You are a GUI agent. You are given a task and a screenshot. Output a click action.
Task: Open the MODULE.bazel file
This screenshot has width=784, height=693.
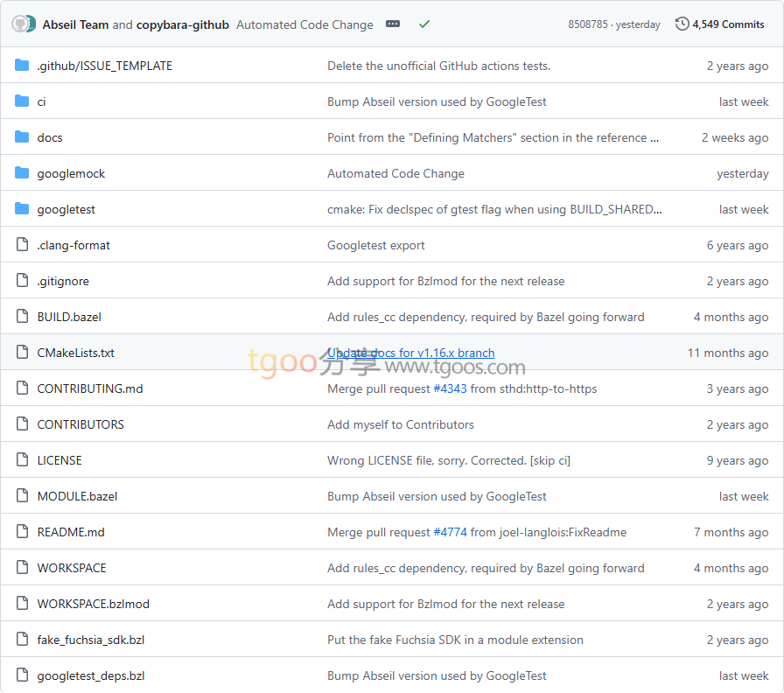click(77, 496)
